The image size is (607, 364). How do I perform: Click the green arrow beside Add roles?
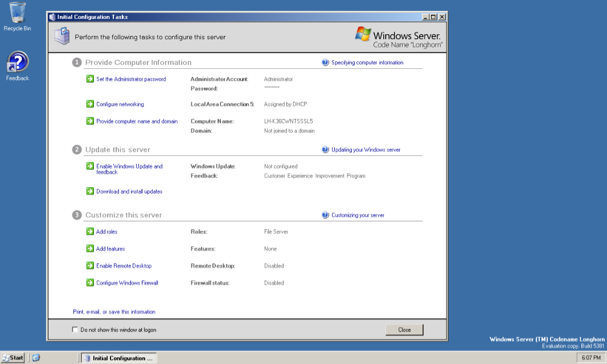tap(90, 231)
